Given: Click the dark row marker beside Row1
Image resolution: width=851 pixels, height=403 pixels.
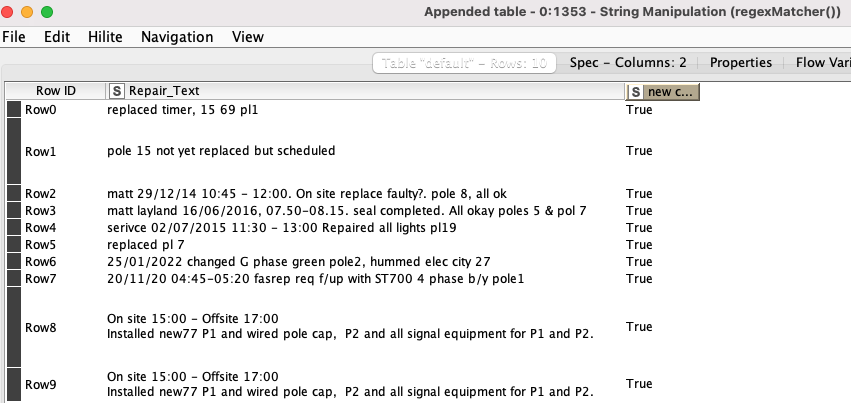Looking at the screenshot, I should pyautogui.click(x=14, y=151).
